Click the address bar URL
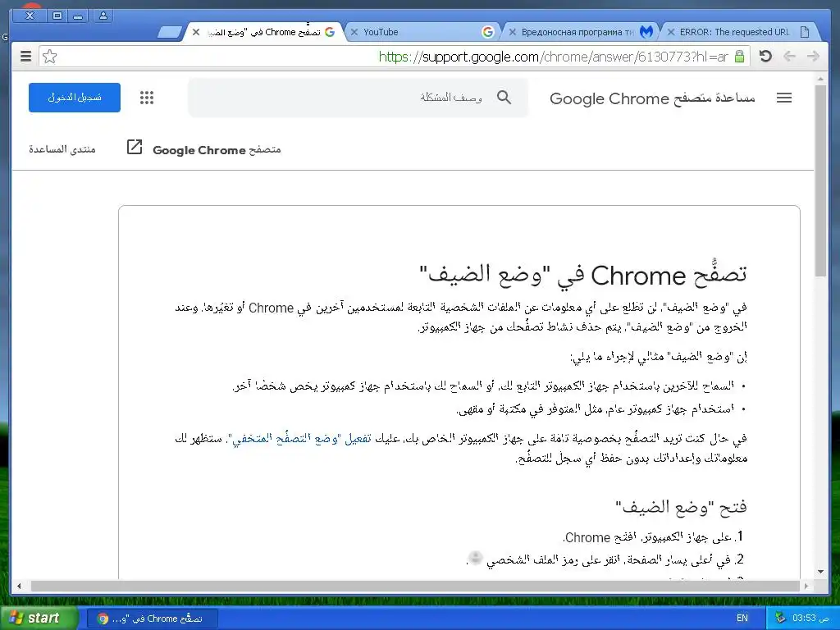The image size is (840, 630). point(553,57)
